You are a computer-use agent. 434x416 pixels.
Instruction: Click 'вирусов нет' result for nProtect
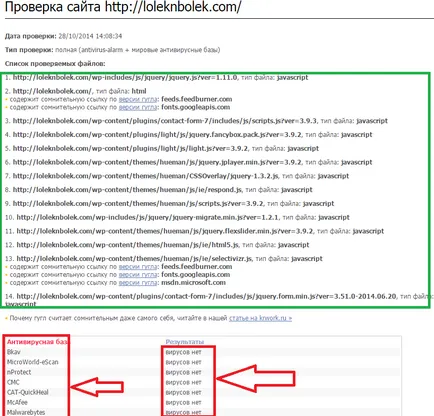(x=184, y=372)
